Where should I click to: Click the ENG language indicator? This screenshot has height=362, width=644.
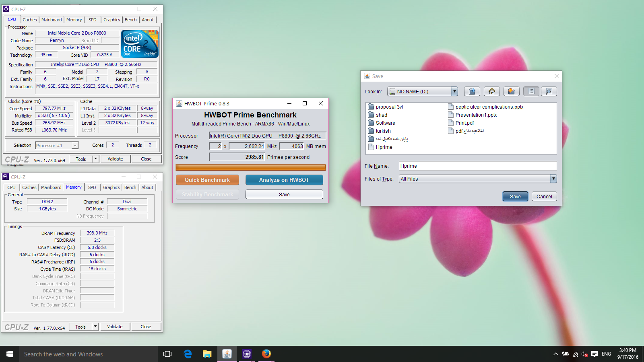pos(606,354)
